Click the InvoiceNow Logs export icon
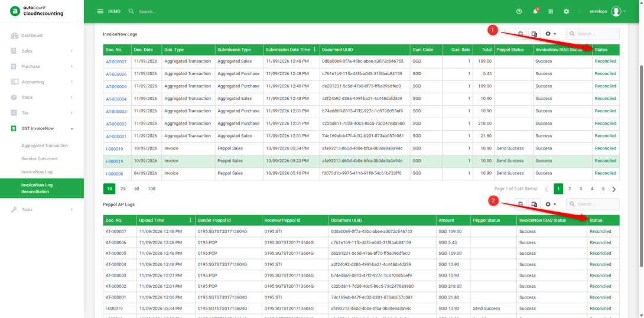Screen dimensions: 644x318 click(521, 34)
